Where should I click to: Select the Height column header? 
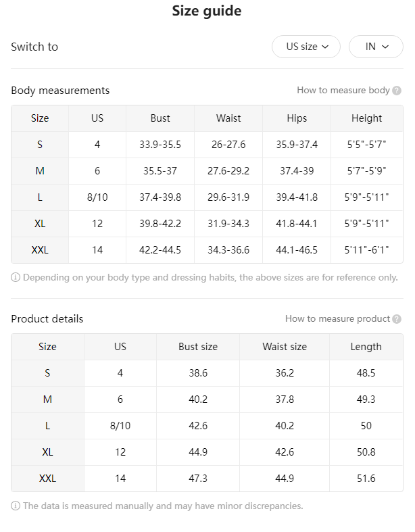pyautogui.click(x=366, y=118)
